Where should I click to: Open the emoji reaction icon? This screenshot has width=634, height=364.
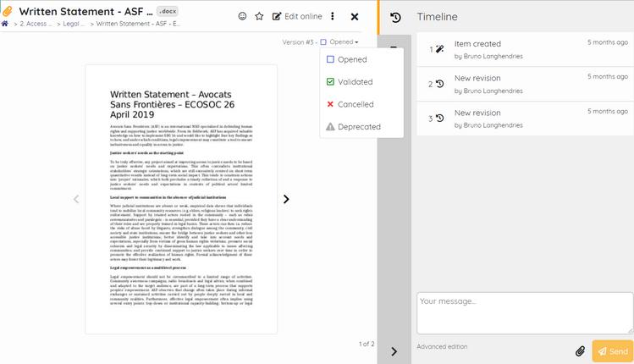click(242, 16)
